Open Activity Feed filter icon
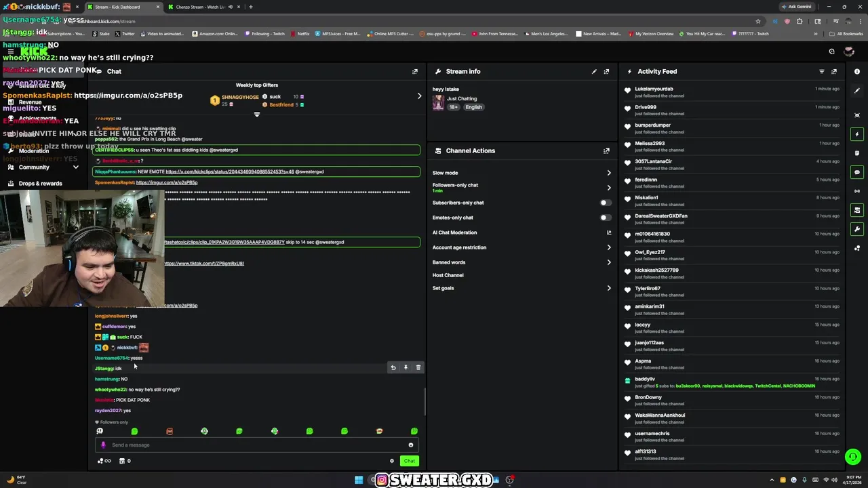 [822, 71]
